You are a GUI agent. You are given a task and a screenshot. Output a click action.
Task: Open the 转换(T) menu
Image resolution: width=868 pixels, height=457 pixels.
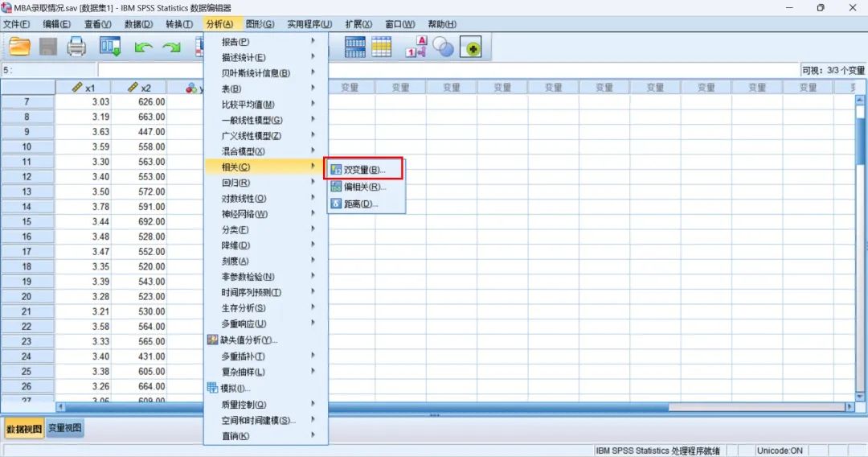[x=178, y=24]
